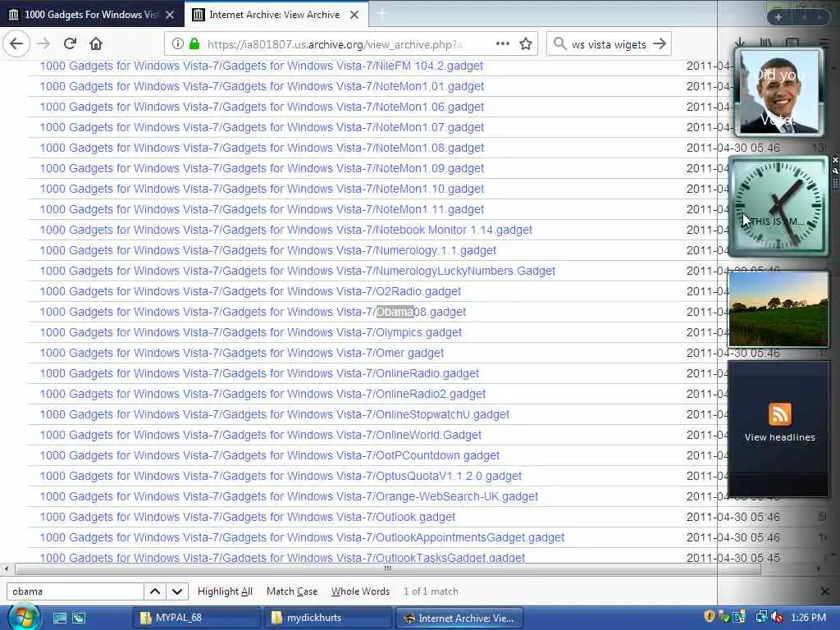The width and height of the screenshot is (840, 630).
Task: Open the NoteMon1.08.gadget link
Action: tap(262, 148)
